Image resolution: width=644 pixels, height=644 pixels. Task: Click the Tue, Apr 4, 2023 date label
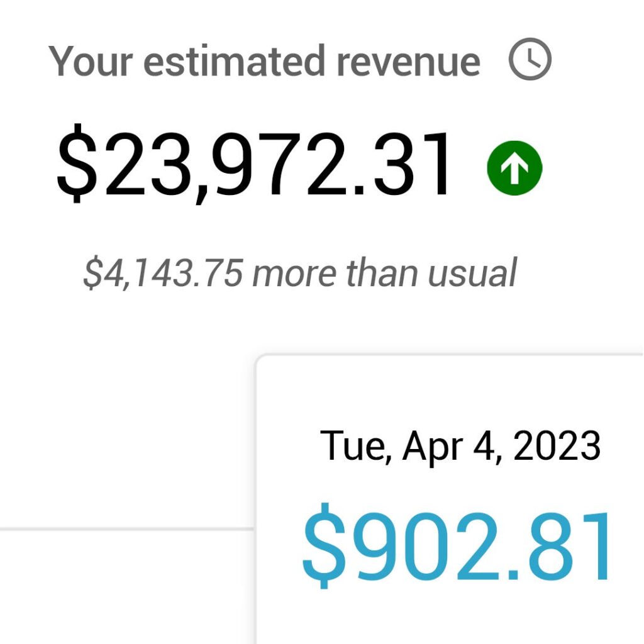click(460, 446)
